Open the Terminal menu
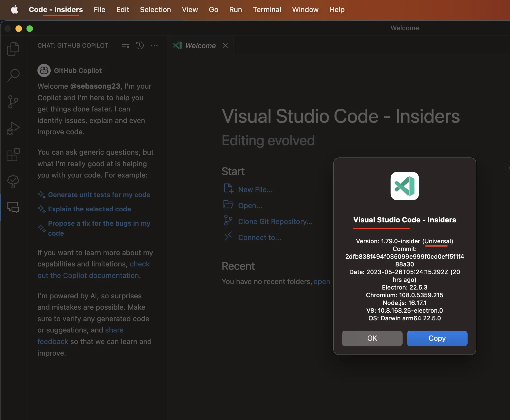The image size is (510, 420). tap(267, 10)
